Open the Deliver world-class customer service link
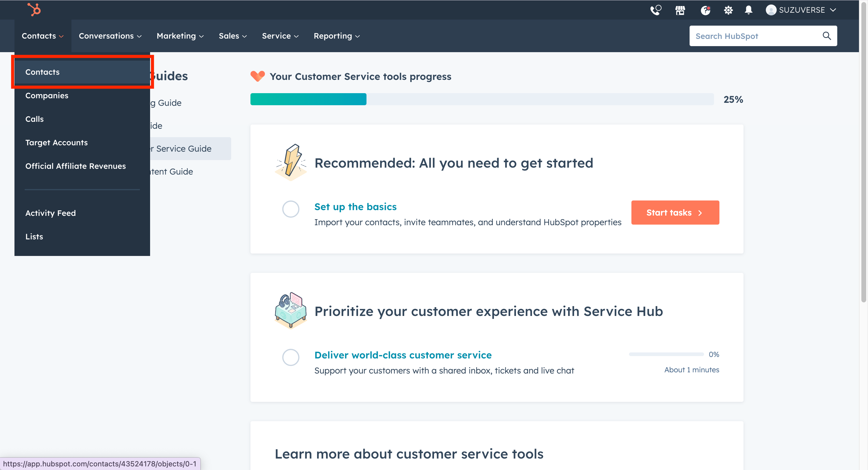 403,355
